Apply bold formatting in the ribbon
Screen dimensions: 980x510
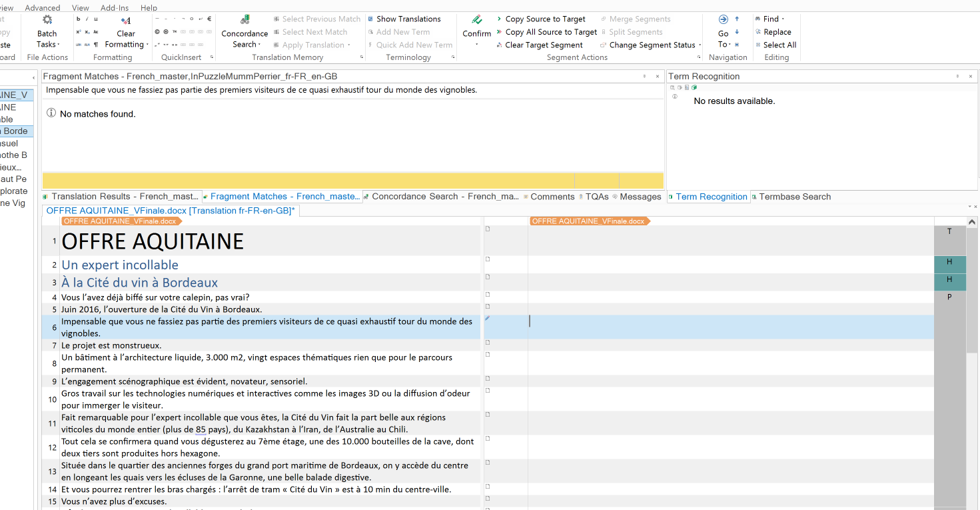coord(78,19)
